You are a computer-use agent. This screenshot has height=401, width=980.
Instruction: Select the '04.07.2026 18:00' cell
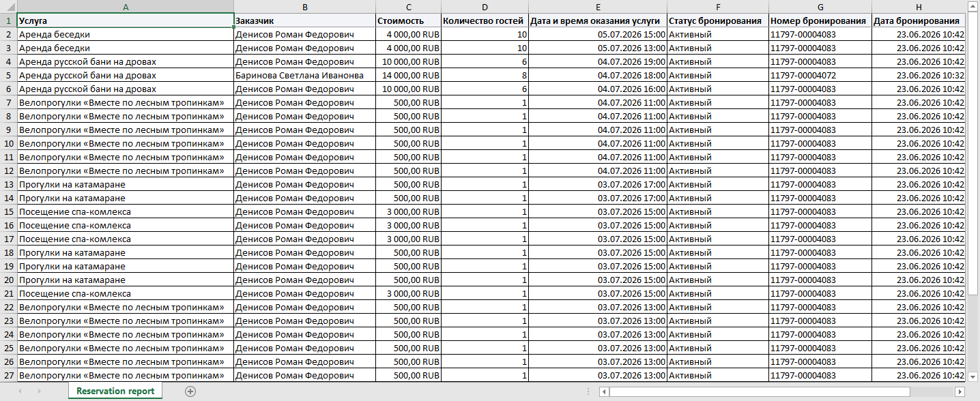(x=598, y=75)
